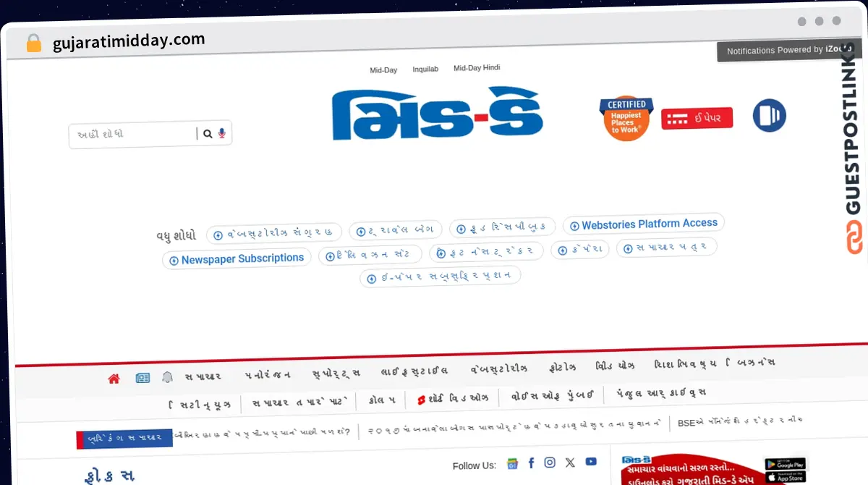Open the submenu link right of City News
This screenshot has height=485, width=868.
(300, 402)
